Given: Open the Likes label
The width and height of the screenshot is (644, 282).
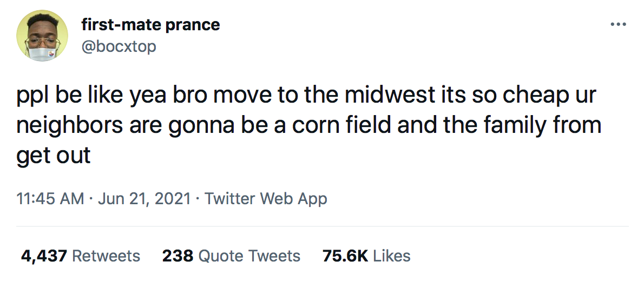Looking at the screenshot, I should 392,256.
